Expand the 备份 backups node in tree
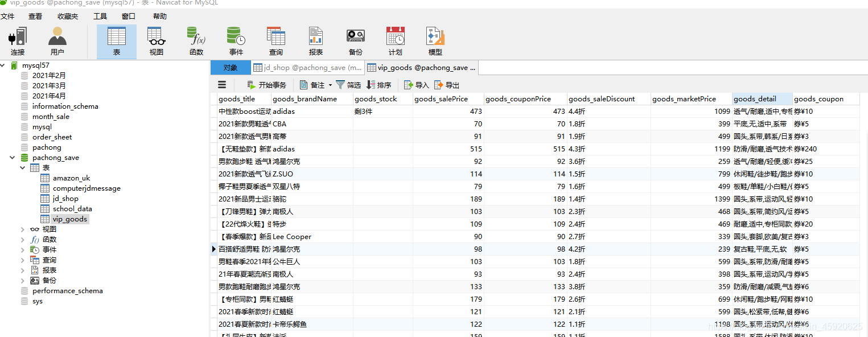868x337 pixels. (23, 281)
